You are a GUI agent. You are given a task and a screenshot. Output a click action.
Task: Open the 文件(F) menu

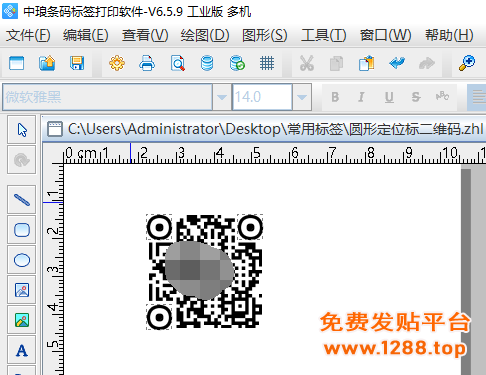(x=28, y=35)
